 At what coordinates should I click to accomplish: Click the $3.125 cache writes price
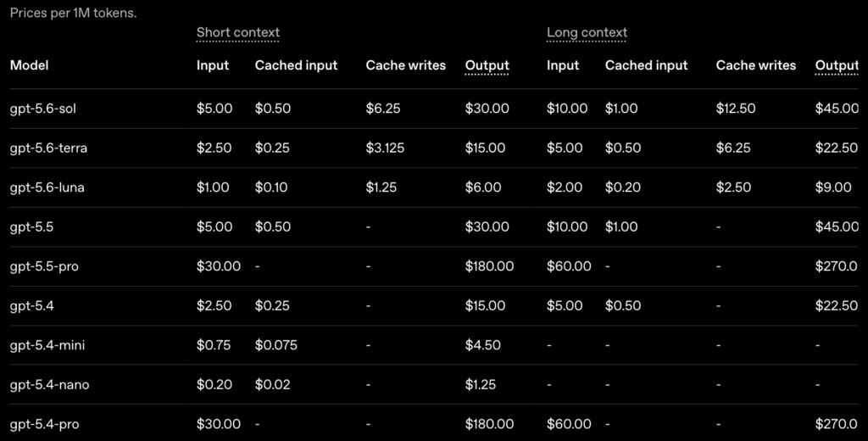pyautogui.click(x=386, y=148)
